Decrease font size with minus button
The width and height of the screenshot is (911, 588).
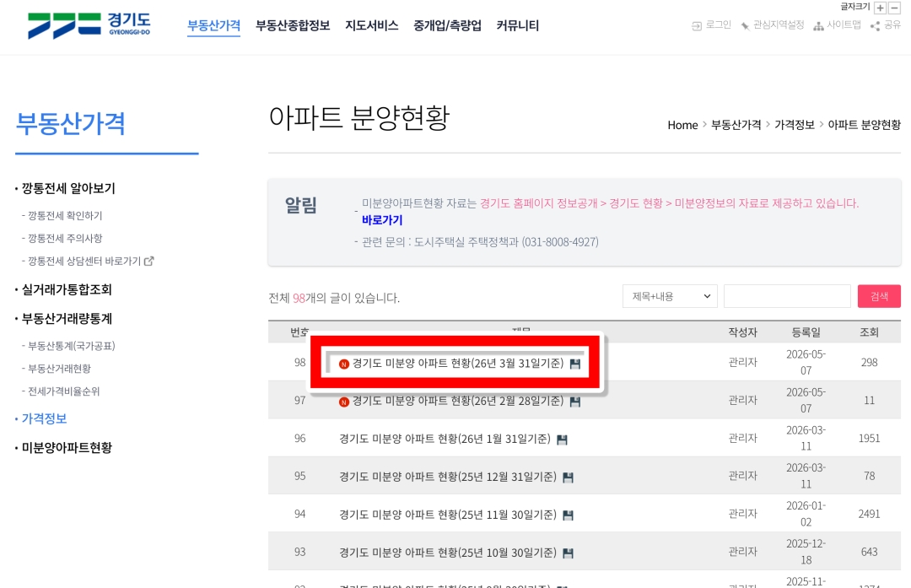(x=895, y=8)
